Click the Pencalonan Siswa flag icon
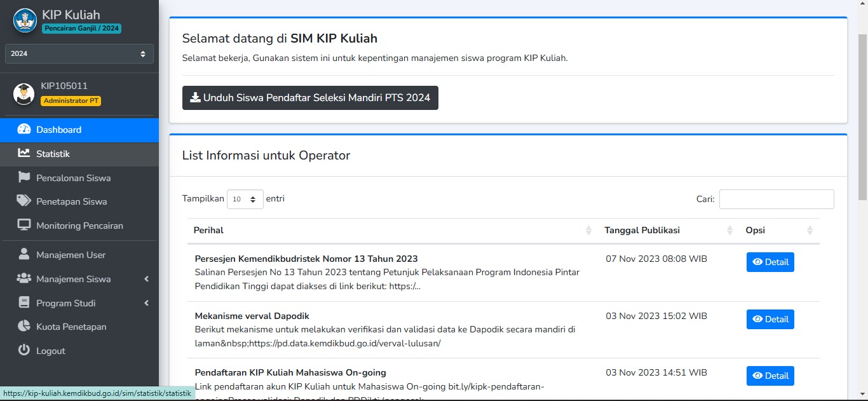This screenshot has width=868, height=401. pyautogui.click(x=24, y=177)
